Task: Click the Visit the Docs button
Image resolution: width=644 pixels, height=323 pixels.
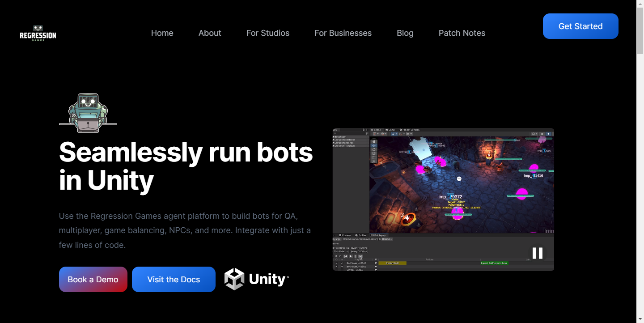Action: click(174, 280)
